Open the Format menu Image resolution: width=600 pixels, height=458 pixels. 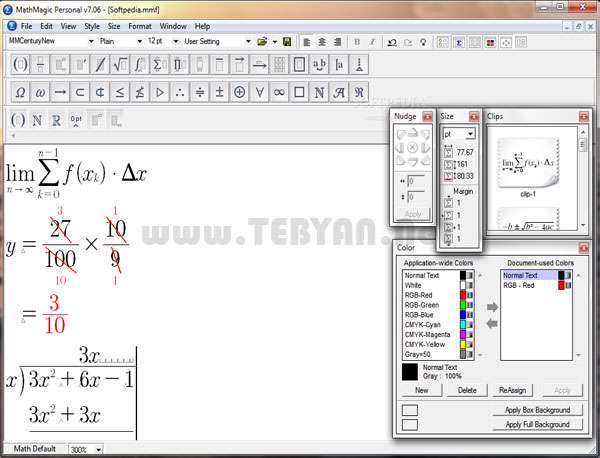(x=140, y=26)
